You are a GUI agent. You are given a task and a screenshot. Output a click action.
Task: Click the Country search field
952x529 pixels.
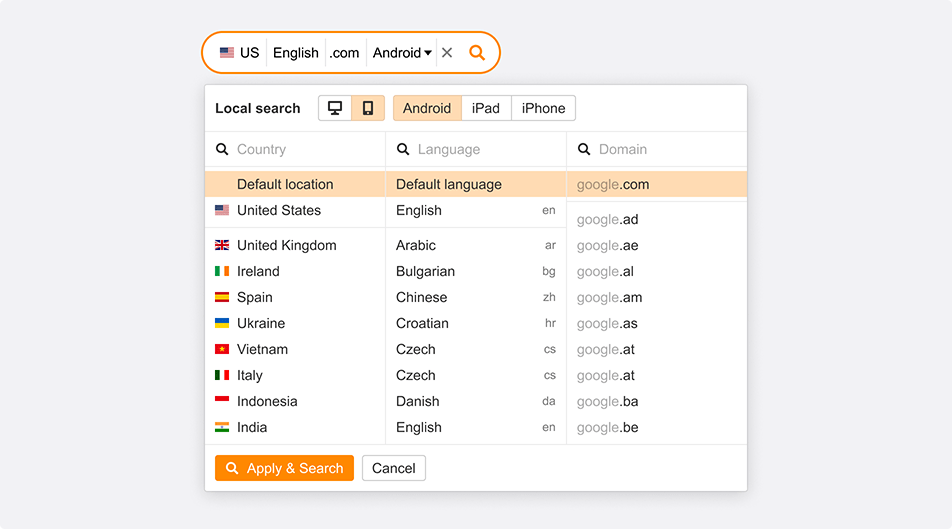pos(300,149)
